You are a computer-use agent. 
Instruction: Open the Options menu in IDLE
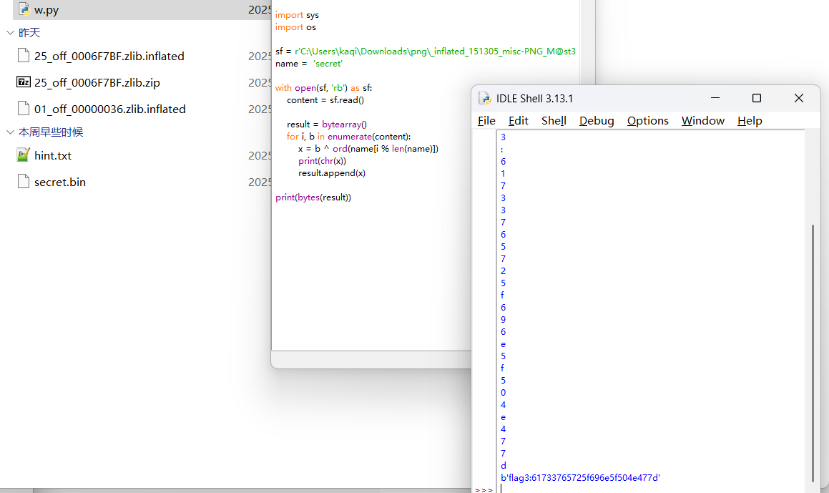pyautogui.click(x=647, y=121)
